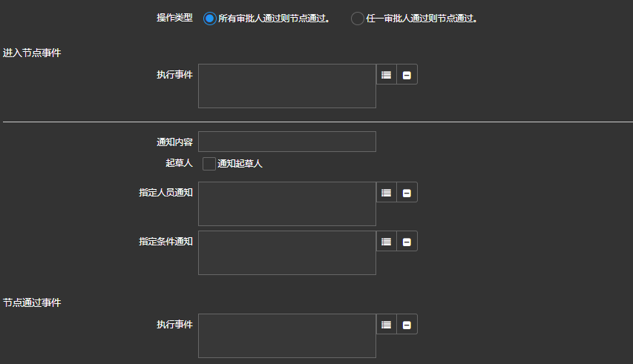Clear 指定条件通知 with minus icon
This screenshot has width=633, height=364.
(x=407, y=242)
